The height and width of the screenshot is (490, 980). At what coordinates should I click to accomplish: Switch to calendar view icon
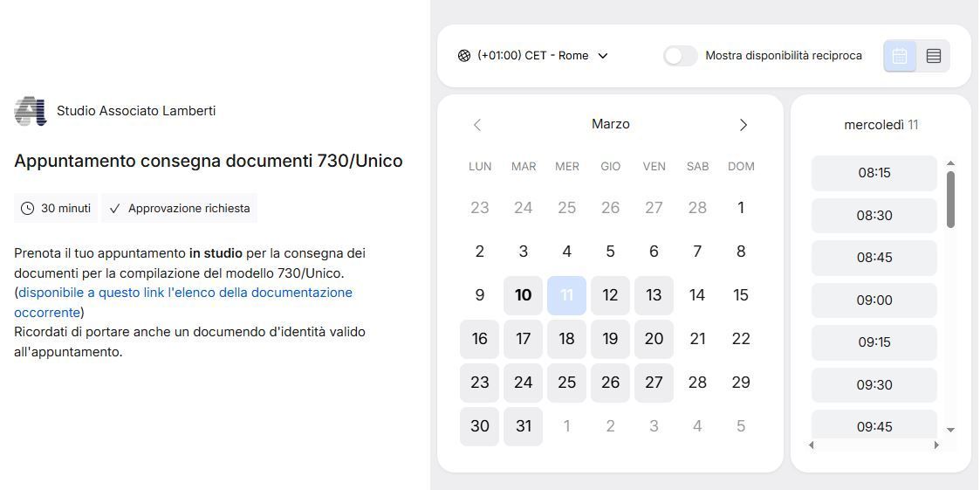pos(900,56)
